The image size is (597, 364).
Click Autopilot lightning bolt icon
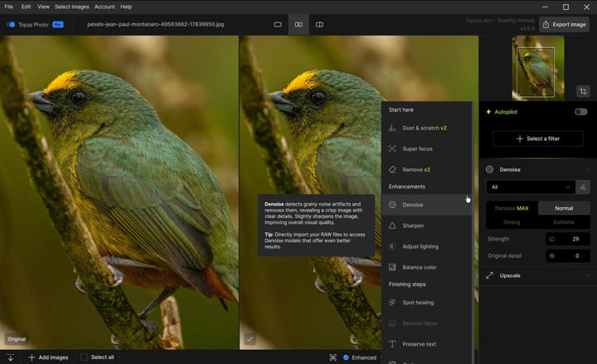pyautogui.click(x=488, y=112)
